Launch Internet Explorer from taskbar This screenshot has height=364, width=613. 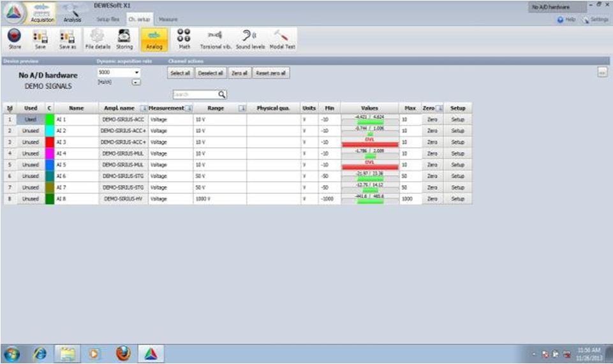coord(40,354)
